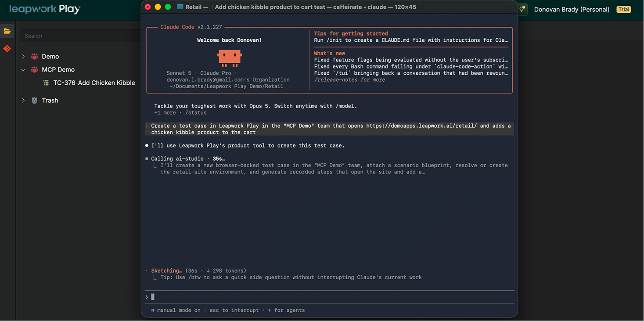
Task: Click the "← for agents" hint
Action: pyautogui.click(x=286, y=310)
